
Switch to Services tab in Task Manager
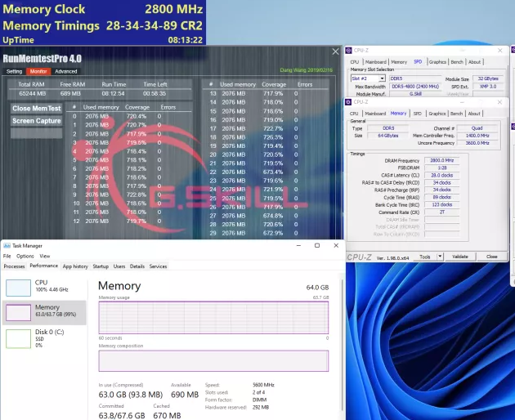[158, 266]
